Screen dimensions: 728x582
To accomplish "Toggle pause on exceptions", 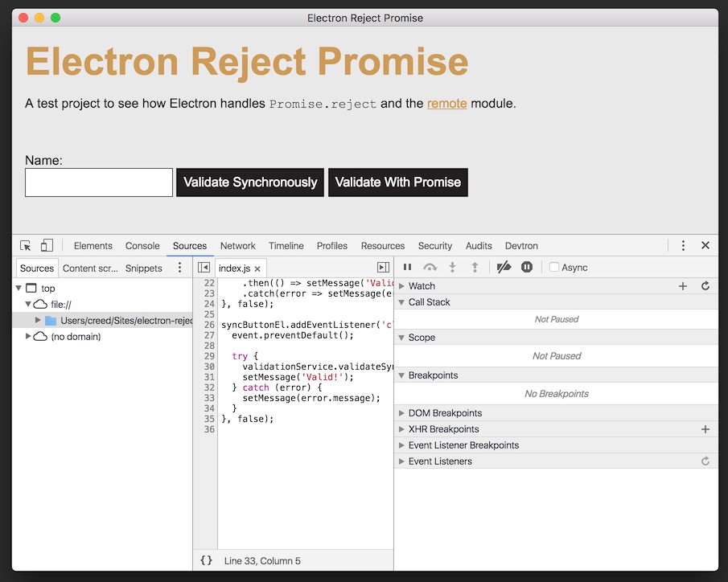I will click(527, 268).
